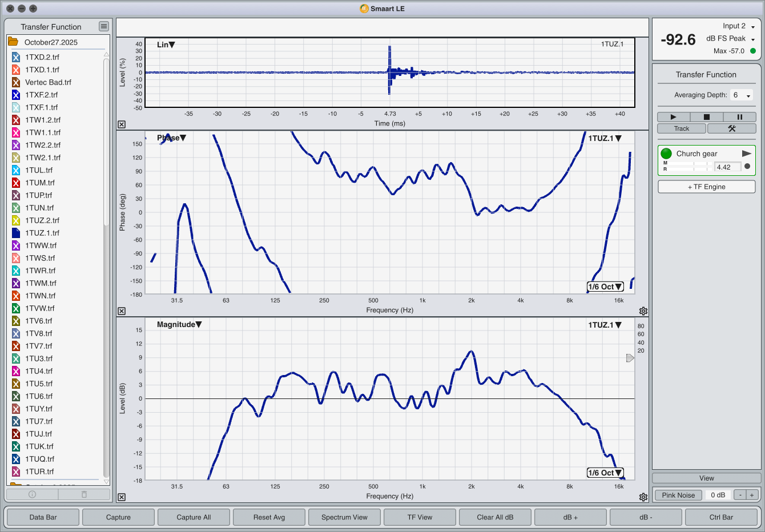
Task: Select the 1TW1.2.trf file in list
Action: [x=42, y=120]
